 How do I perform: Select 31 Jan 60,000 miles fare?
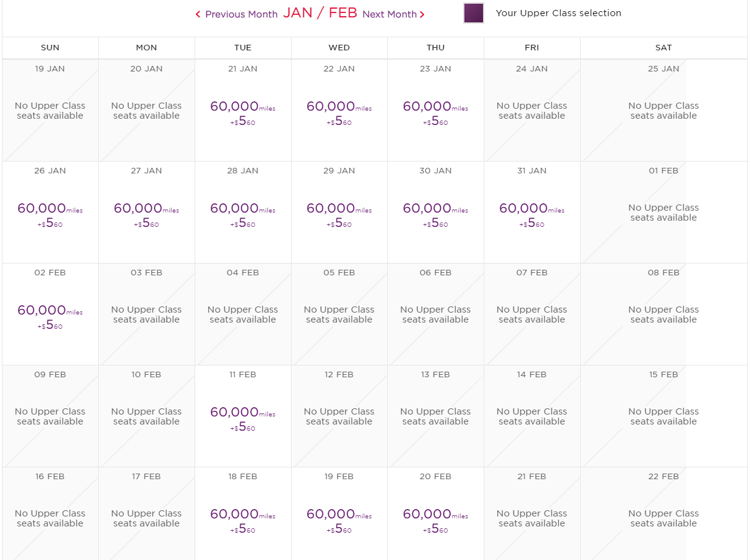[532, 214]
